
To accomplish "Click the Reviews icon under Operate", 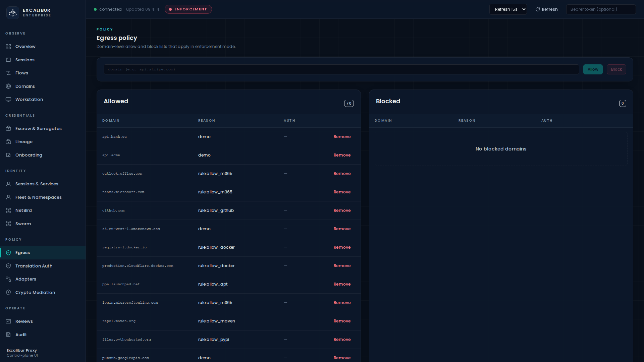I will [8, 321].
